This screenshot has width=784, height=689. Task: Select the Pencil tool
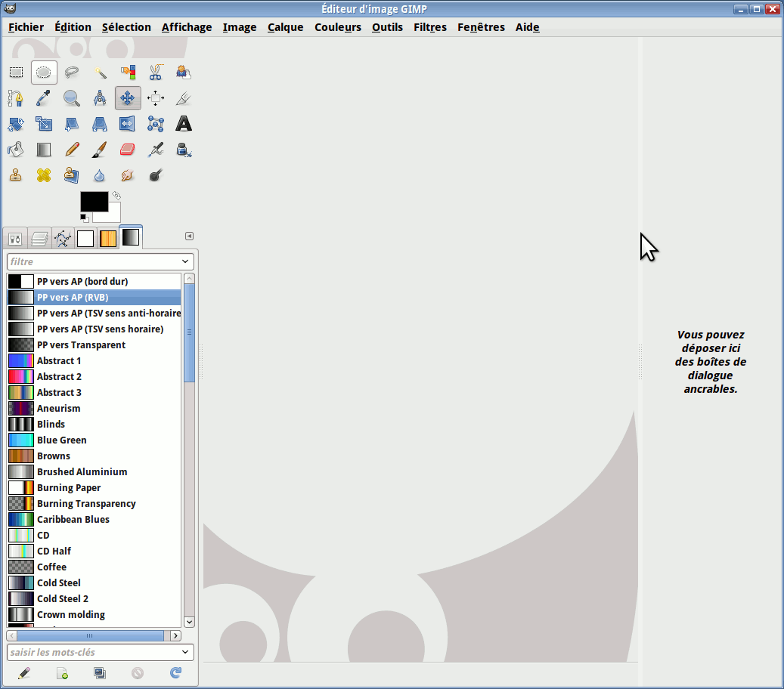pyautogui.click(x=72, y=150)
